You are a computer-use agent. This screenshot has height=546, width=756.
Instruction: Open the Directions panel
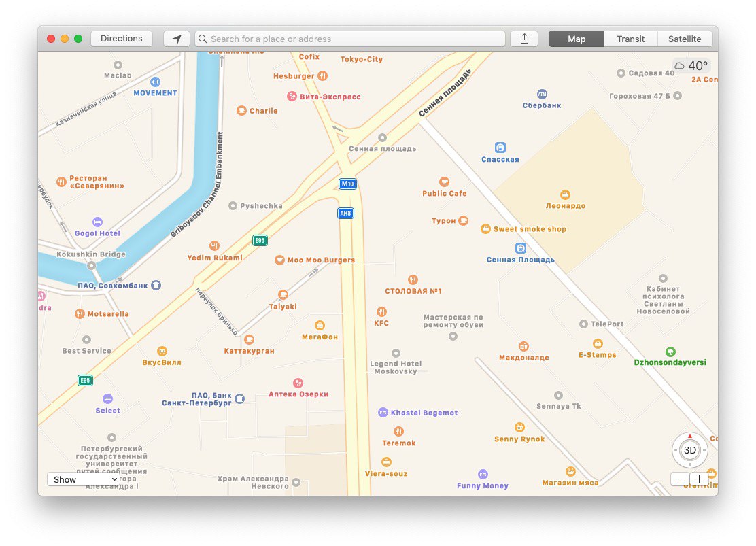(x=122, y=39)
